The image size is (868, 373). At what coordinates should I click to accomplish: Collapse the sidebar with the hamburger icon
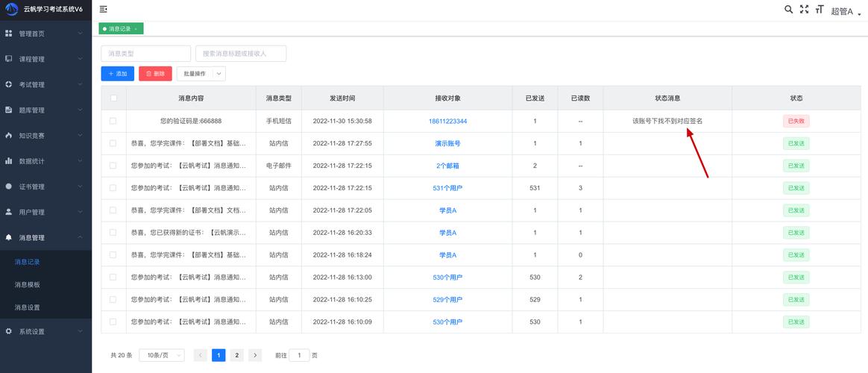104,10
